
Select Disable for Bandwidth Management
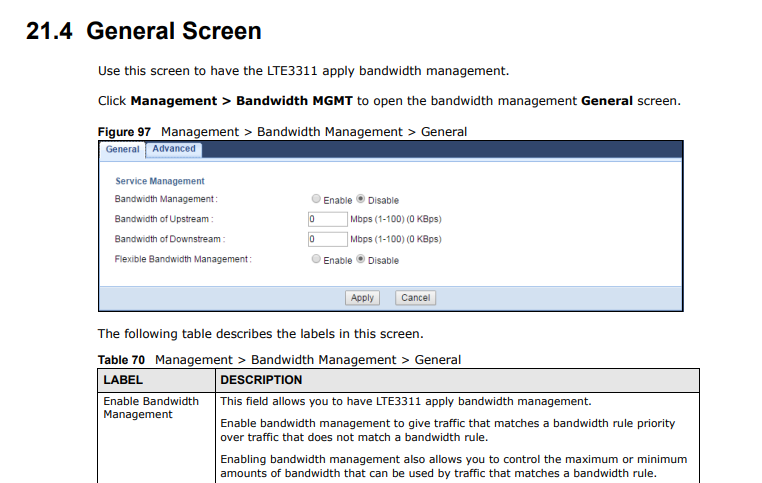coord(361,200)
